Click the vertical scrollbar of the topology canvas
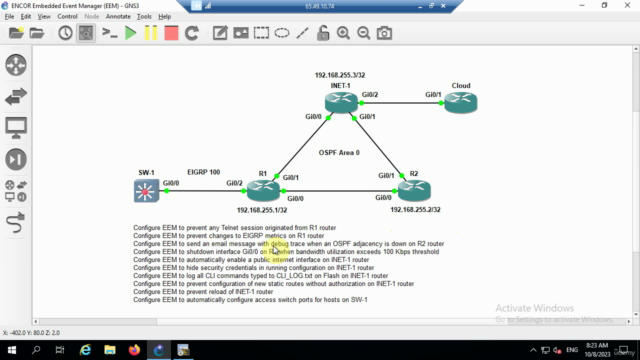Image resolution: width=640 pixels, height=360 pixels. 636,182
